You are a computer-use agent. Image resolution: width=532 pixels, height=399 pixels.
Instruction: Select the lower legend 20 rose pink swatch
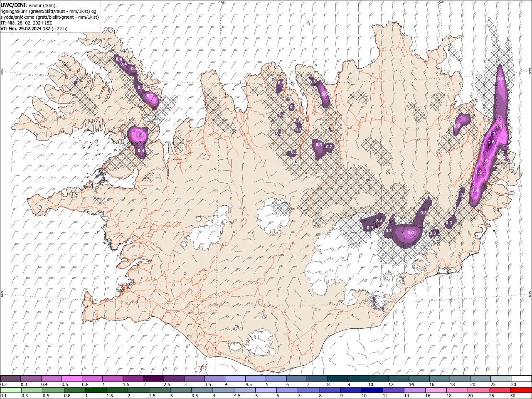(478, 390)
